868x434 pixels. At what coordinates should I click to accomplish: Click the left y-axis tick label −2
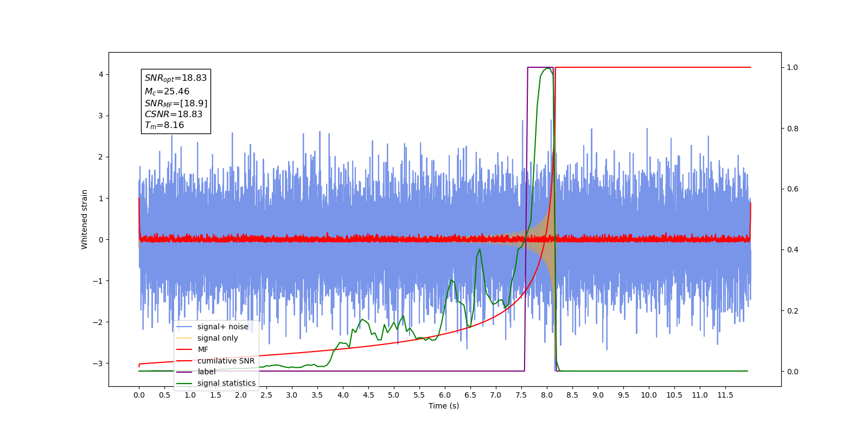[x=98, y=322]
